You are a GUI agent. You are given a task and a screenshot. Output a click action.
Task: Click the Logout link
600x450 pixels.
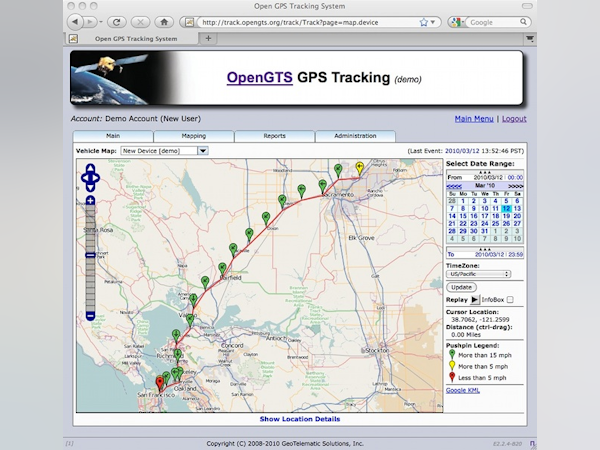click(x=514, y=119)
